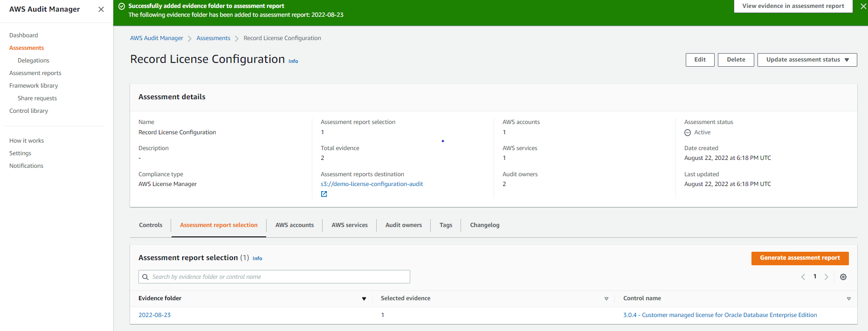Click Info link beside page title
868x331 pixels.
[293, 62]
